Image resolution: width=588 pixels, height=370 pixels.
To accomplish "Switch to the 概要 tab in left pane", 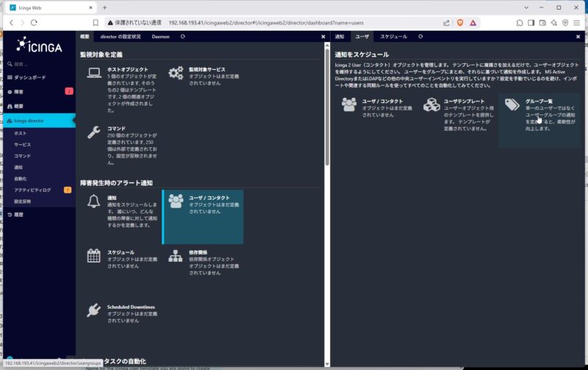I will (x=85, y=37).
